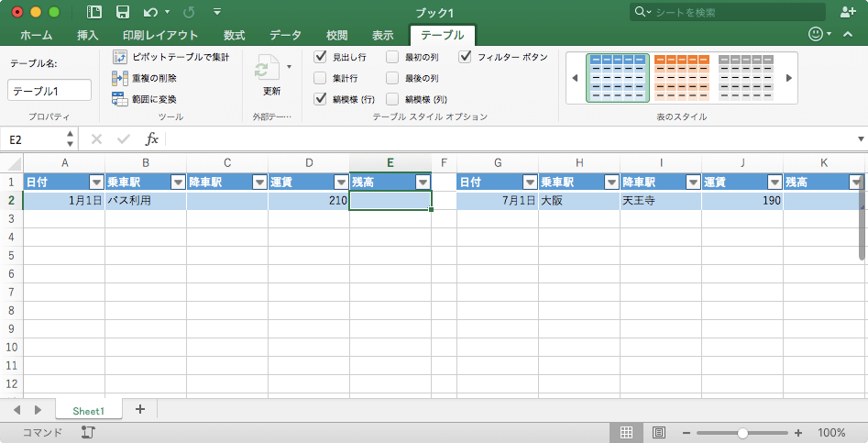This screenshot has width=868, height=443.
Task: Show more table styles with right arrow
Action: (789, 78)
